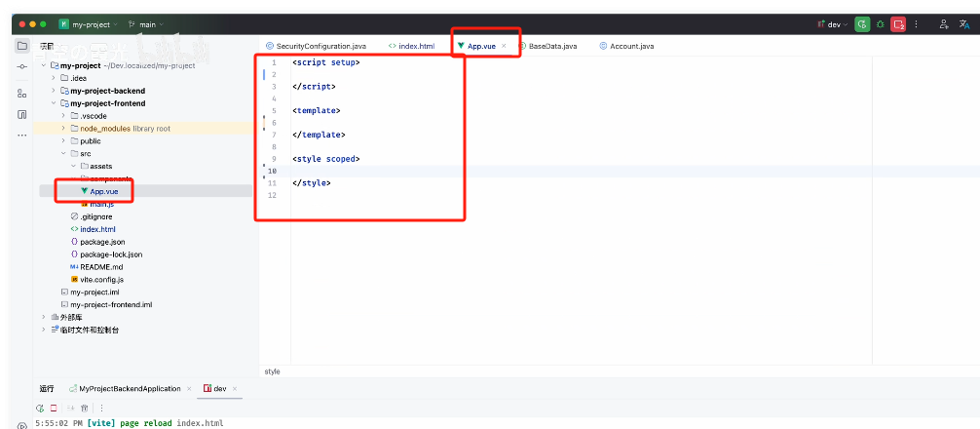980x429 pixels.
Task: Expand the 外部库 node
Action: 43,317
